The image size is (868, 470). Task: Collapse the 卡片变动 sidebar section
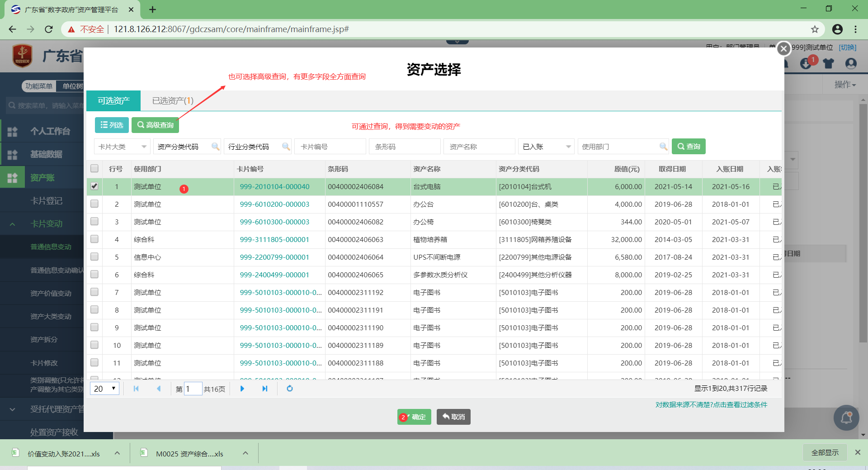click(12, 224)
